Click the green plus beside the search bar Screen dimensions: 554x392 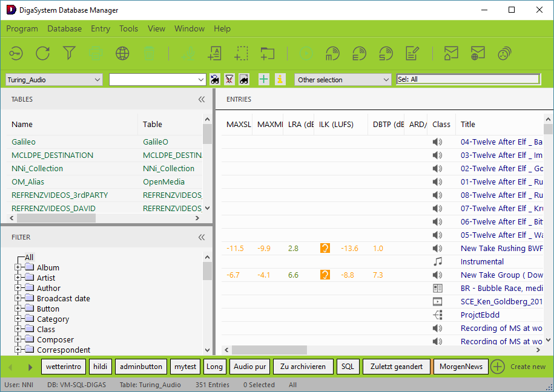pyautogui.click(x=263, y=79)
